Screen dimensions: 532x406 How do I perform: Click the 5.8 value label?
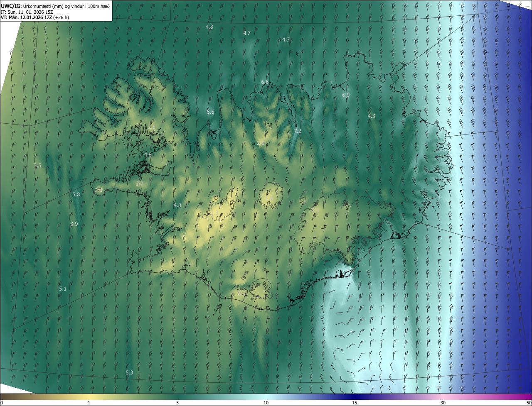coord(76,194)
